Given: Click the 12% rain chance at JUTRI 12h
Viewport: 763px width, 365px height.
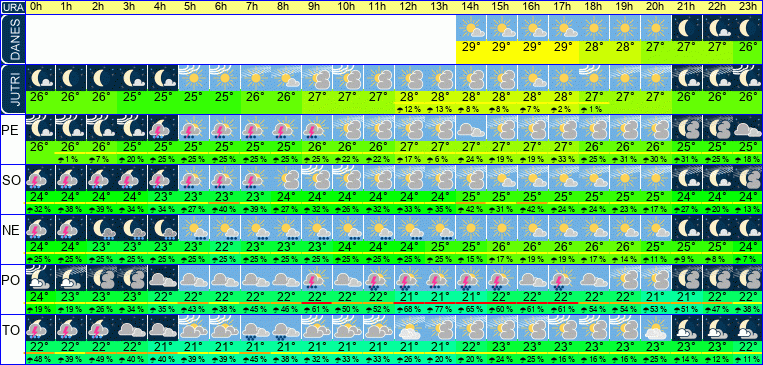Looking at the screenshot, I should coord(409,109).
